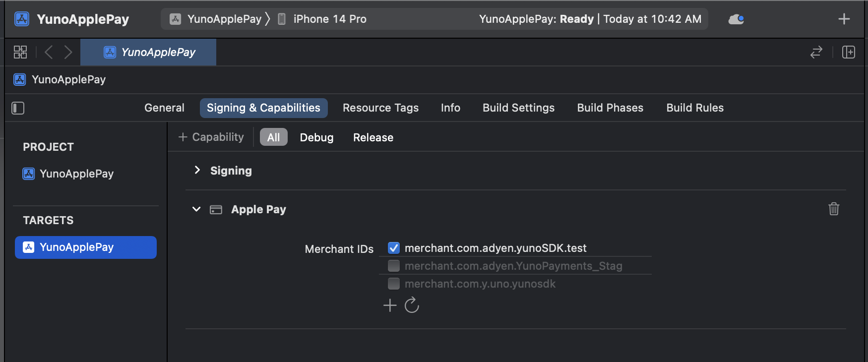Image resolution: width=868 pixels, height=362 pixels.
Task: Select YunoApplePay under TARGETS
Action: pyautogui.click(x=85, y=247)
